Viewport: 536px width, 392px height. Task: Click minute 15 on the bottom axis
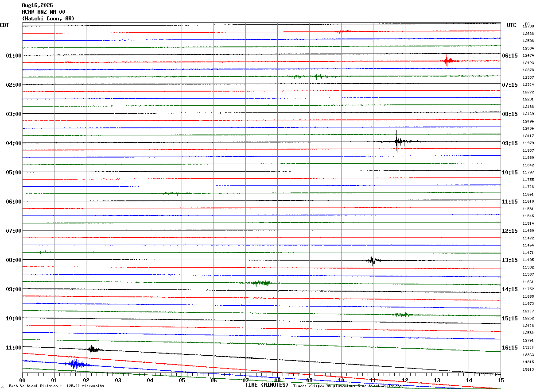(501, 380)
